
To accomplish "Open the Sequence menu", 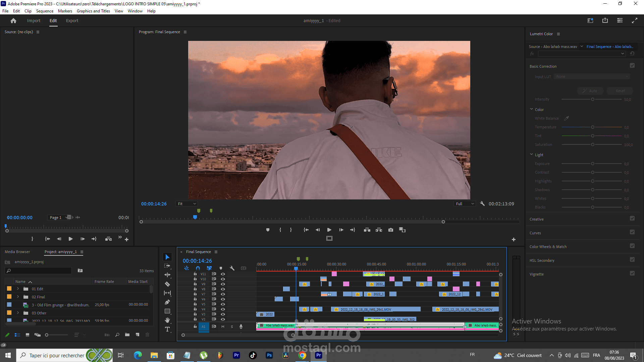I will [45, 11].
